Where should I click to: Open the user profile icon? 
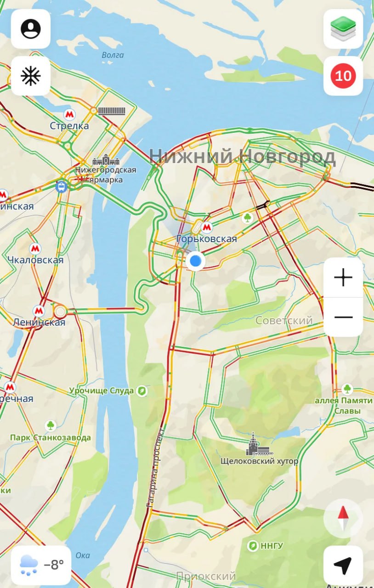coord(31,29)
